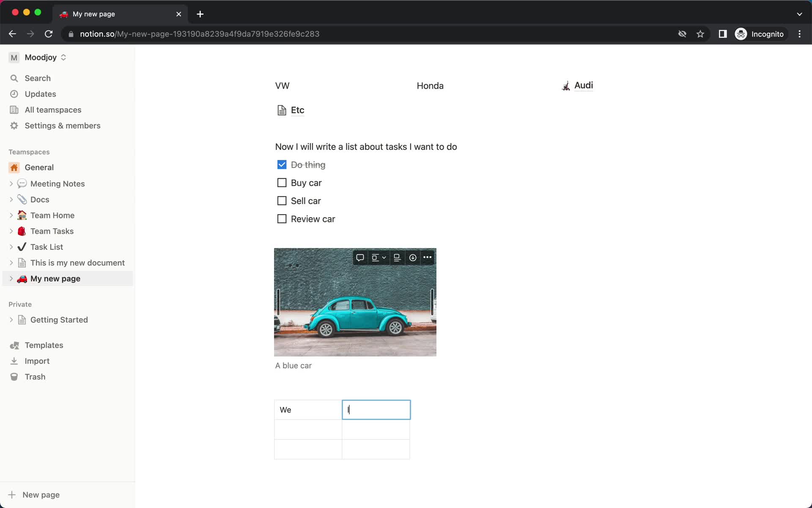Click the blue car thumbnail image
812x508 pixels.
(x=355, y=302)
